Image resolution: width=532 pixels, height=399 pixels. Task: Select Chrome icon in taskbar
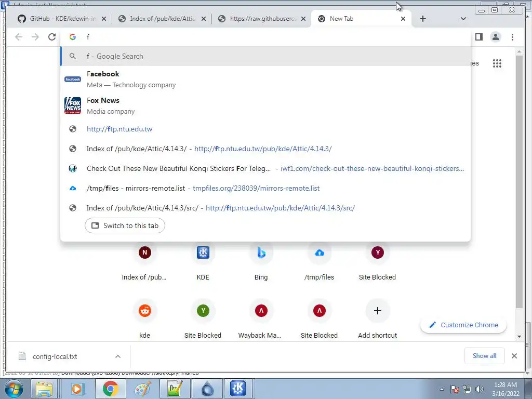coord(110,389)
